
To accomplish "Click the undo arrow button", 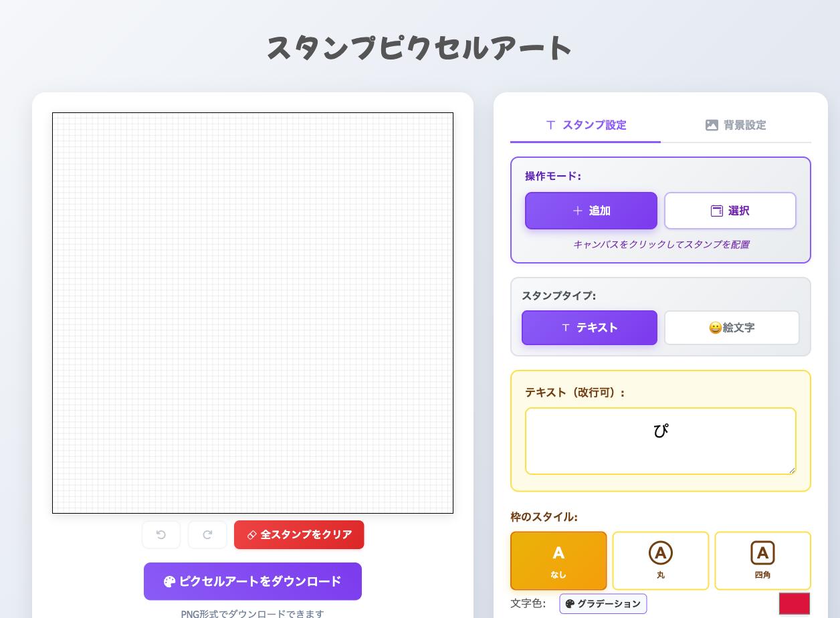I will pos(161,535).
